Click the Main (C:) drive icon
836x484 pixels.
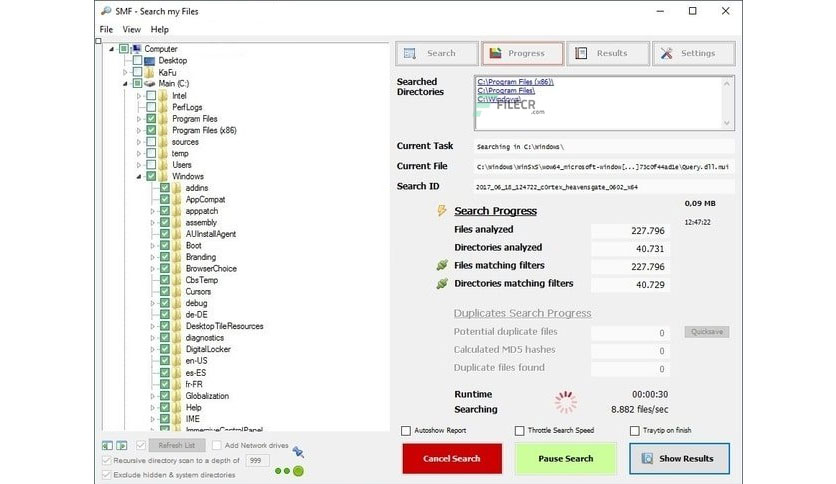[x=150, y=84]
